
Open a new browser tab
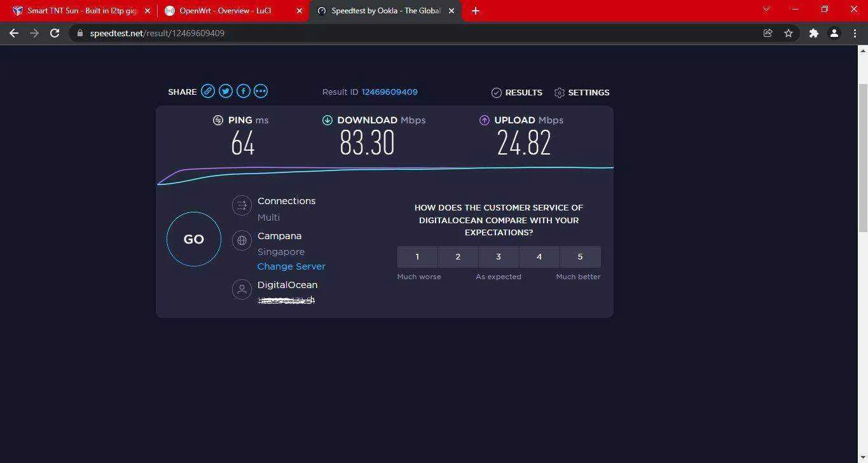pyautogui.click(x=476, y=11)
